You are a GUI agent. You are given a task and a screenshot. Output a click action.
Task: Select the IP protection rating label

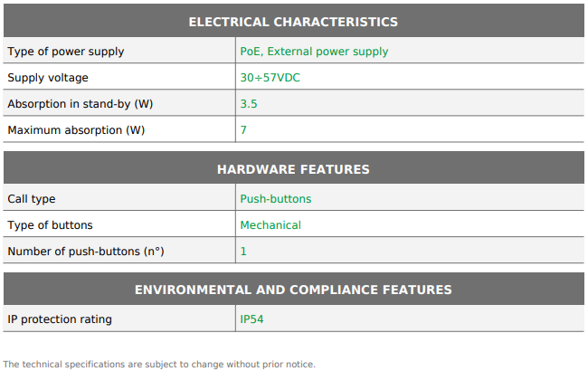[x=60, y=319]
